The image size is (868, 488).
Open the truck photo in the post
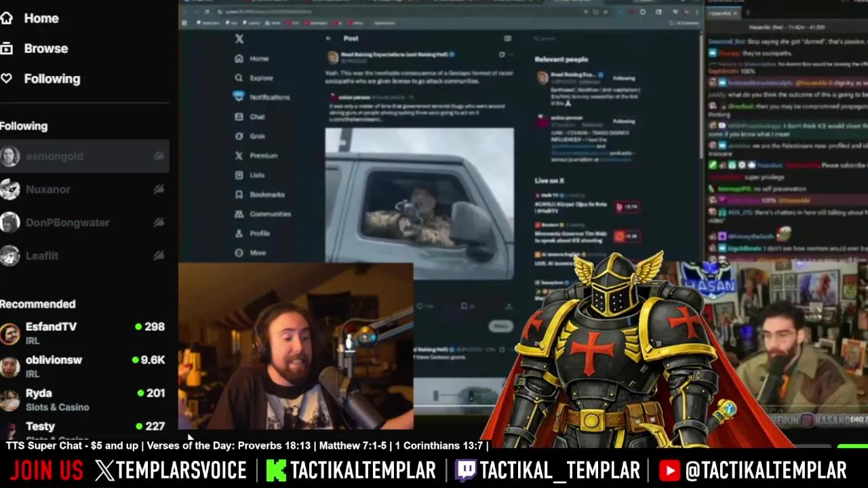420,203
